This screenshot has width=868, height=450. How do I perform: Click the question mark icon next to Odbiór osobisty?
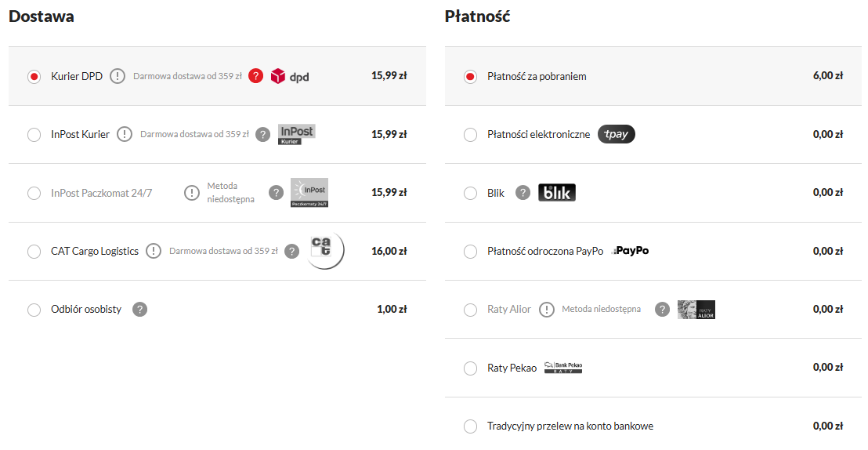pos(139,309)
